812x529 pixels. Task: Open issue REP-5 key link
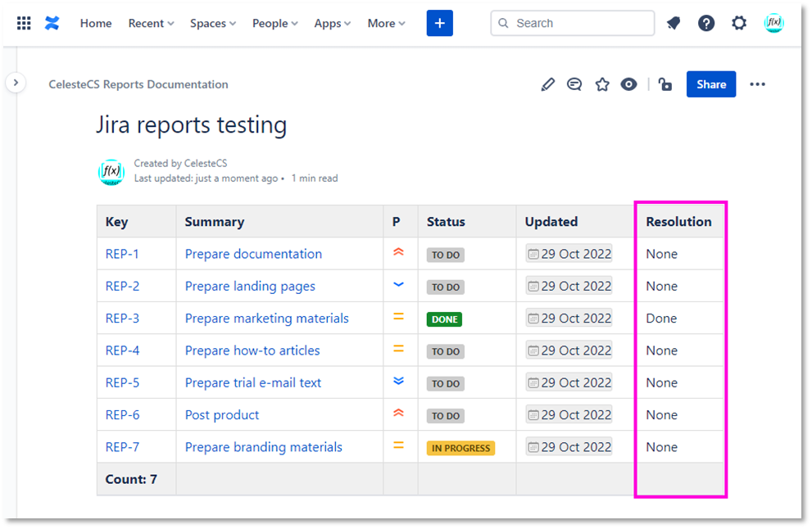122,382
